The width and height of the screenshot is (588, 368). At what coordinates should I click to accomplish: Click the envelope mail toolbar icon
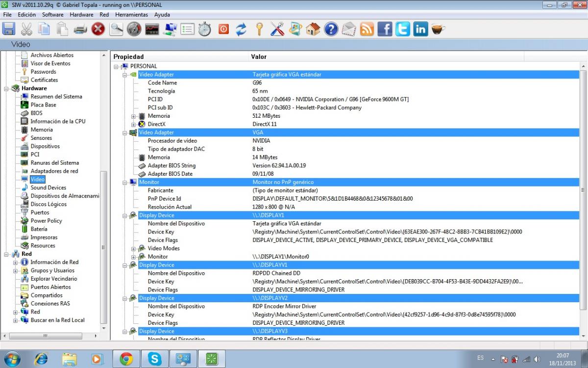pos(349,29)
